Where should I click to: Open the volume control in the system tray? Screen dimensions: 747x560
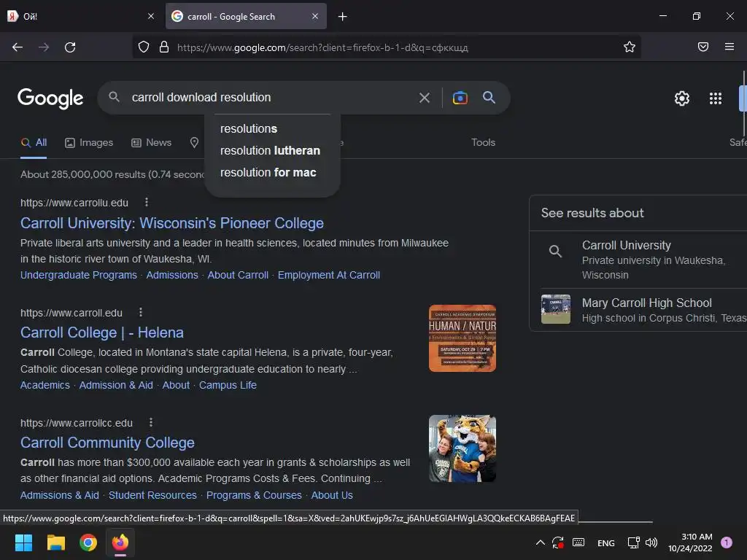[x=651, y=542]
